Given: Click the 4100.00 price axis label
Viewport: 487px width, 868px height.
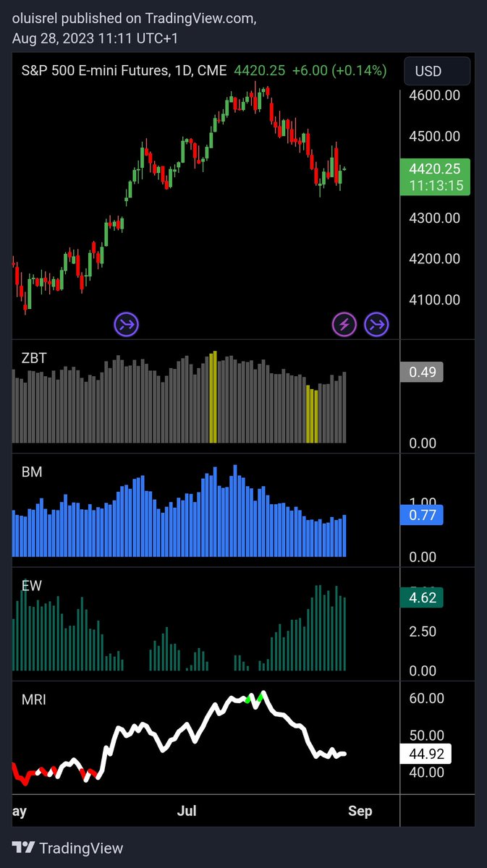Looking at the screenshot, I should pos(434,299).
